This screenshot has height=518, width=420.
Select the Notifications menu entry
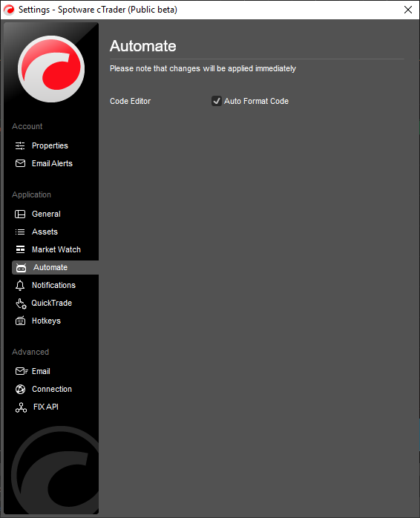tap(55, 286)
